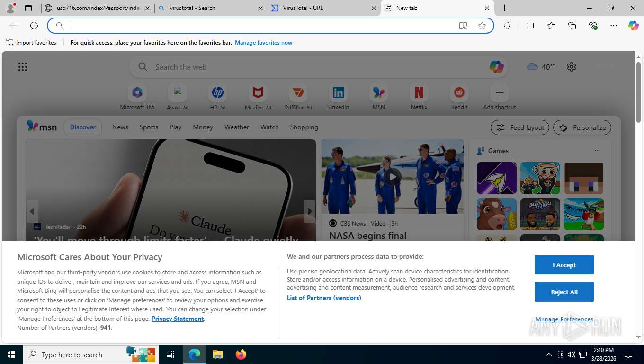Click the Add shortcut plus tile
The image size is (644, 364).
pyautogui.click(x=500, y=97)
